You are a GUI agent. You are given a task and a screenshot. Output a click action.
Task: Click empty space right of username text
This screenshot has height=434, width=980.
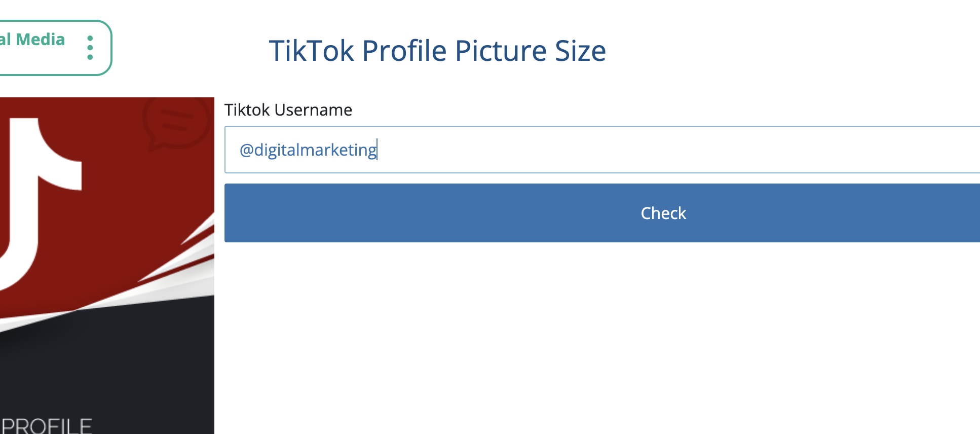[679, 150]
